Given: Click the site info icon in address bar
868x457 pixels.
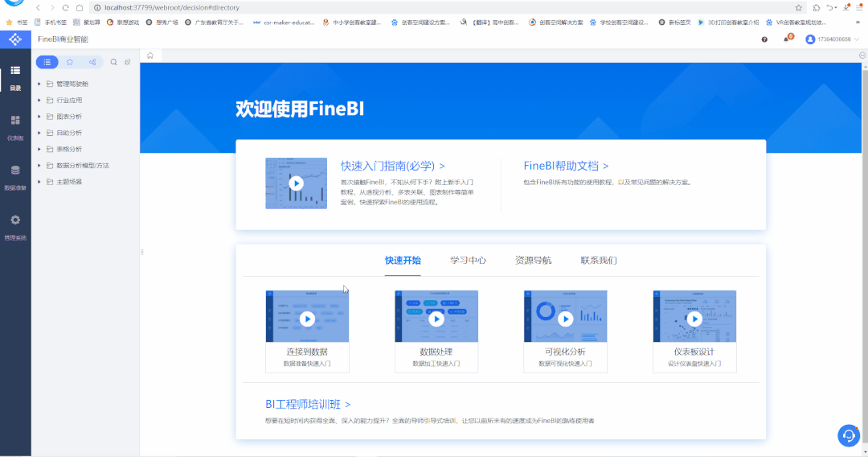Looking at the screenshot, I should click(97, 8).
